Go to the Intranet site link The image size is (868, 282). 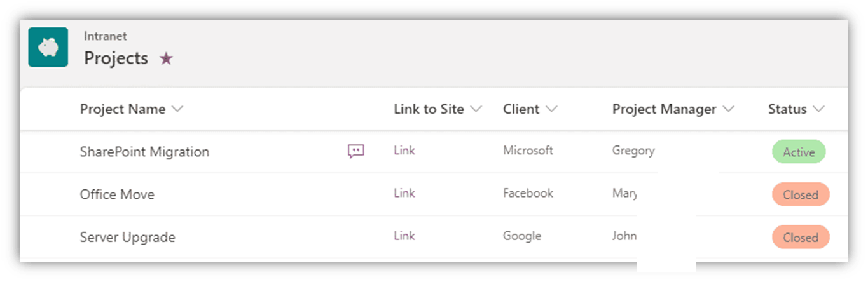[105, 36]
